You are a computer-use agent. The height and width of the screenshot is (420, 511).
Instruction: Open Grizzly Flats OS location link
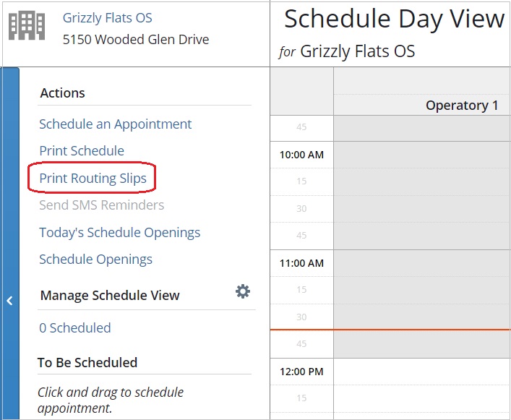107,18
